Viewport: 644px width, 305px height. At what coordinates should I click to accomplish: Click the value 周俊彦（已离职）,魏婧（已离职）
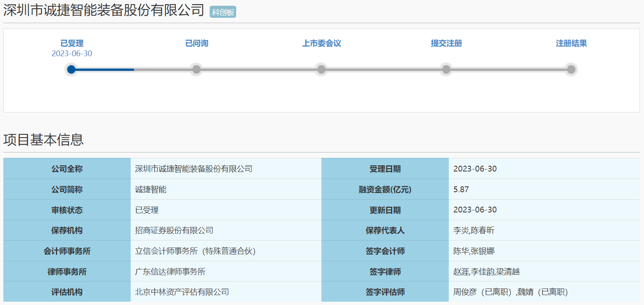coord(511,292)
